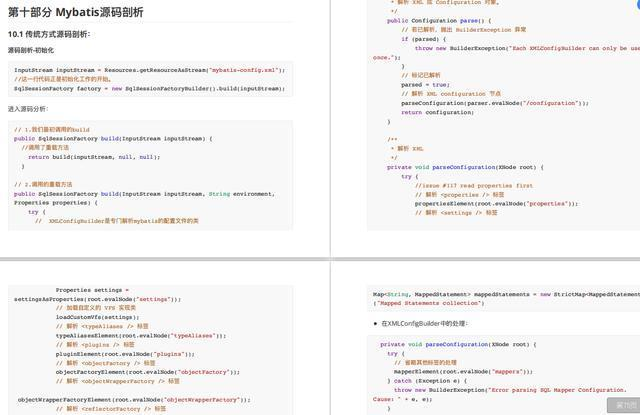This screenshot has height=415, width=640.
Task: Click the line "return configuration;"
Action: [438, 112]
